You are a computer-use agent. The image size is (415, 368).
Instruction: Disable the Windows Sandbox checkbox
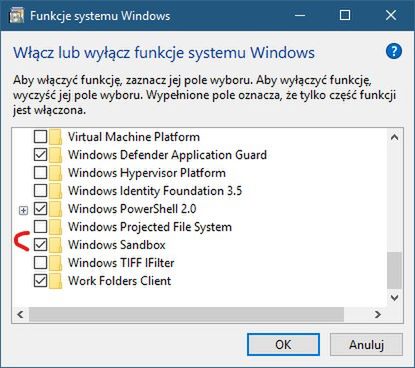40,245
